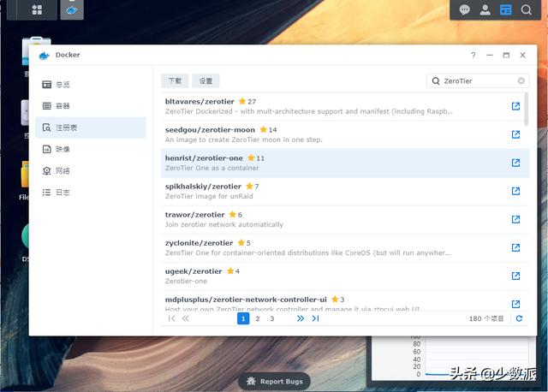This screenshot has height=392, width=548.
Task: Select the spikhalskiy/zerotier row
Action: point(345,192)
